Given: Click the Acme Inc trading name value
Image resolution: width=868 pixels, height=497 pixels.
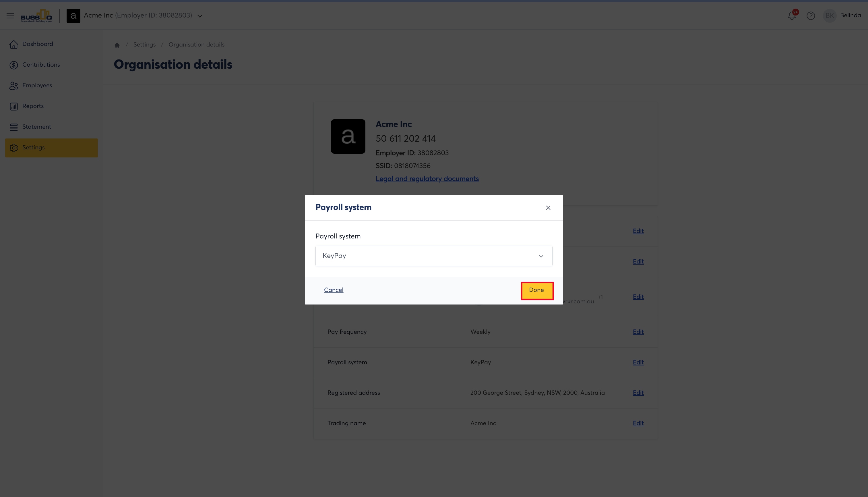Looking at the screenshot, I should tap(483, 423).
